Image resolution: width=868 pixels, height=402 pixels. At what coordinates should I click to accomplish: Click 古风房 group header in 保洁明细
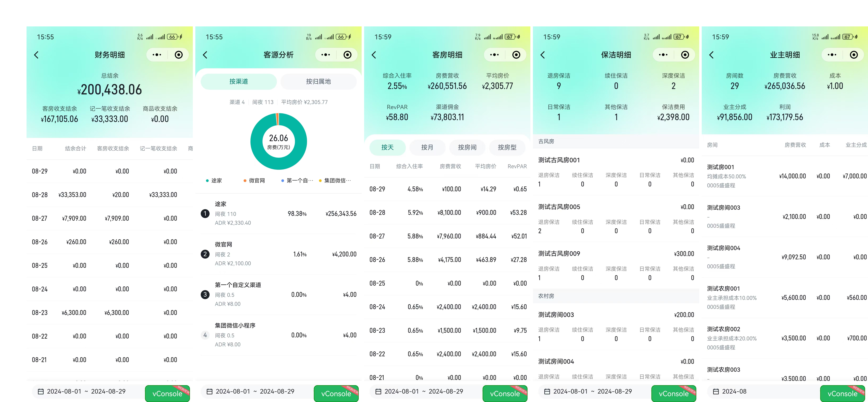616,141
